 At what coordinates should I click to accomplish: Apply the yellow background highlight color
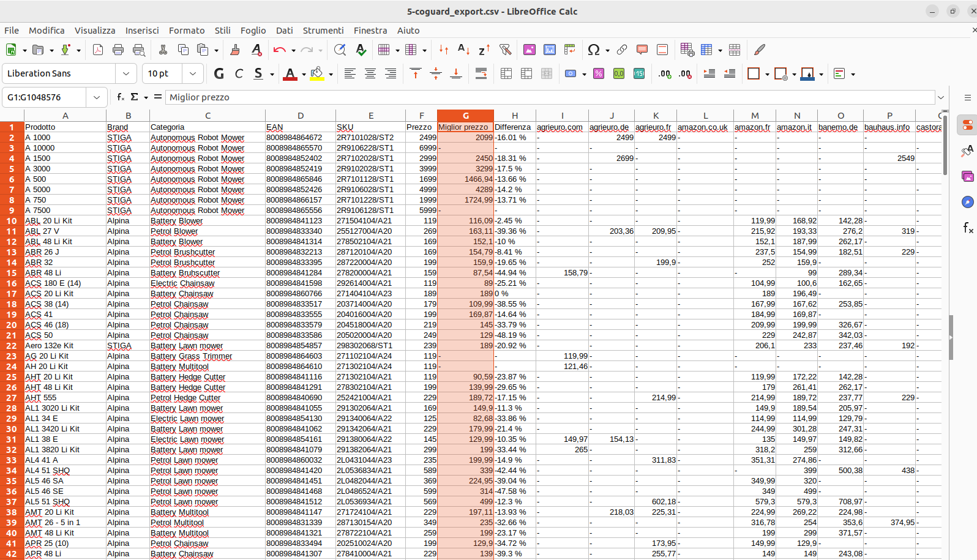pyautogui.click(x=317, y=73)
